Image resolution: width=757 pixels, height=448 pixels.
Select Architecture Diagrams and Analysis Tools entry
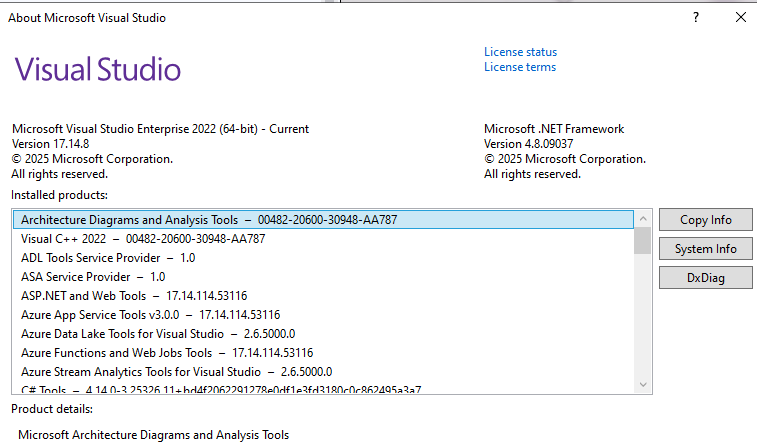(x=130, y=220)
